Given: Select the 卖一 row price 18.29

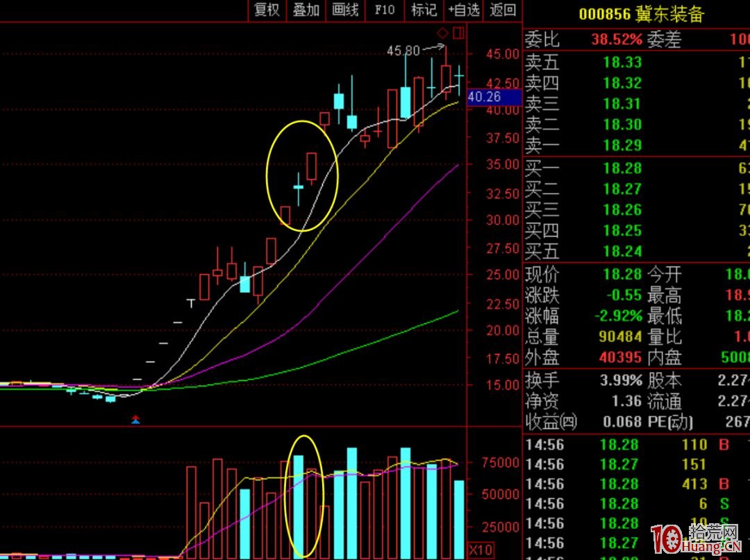Looking at the screenshot, I should click(x=622, y=145).
